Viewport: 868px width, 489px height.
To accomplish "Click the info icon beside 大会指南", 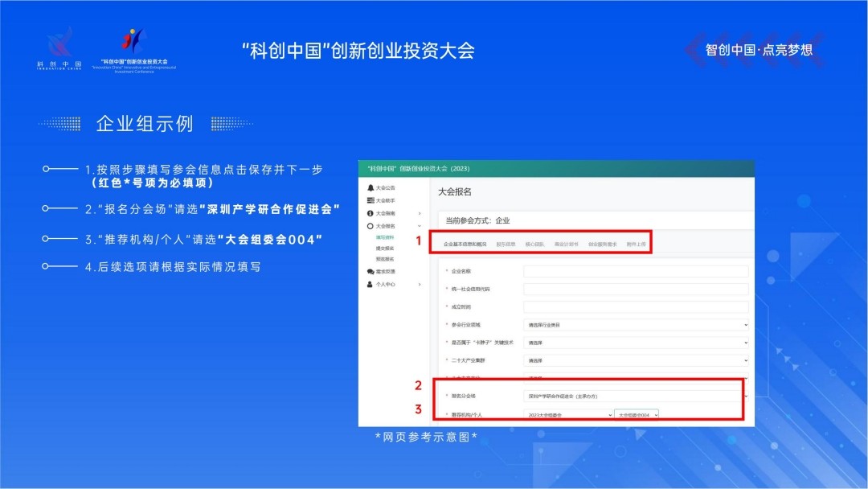I will click(x=371, y=213).
